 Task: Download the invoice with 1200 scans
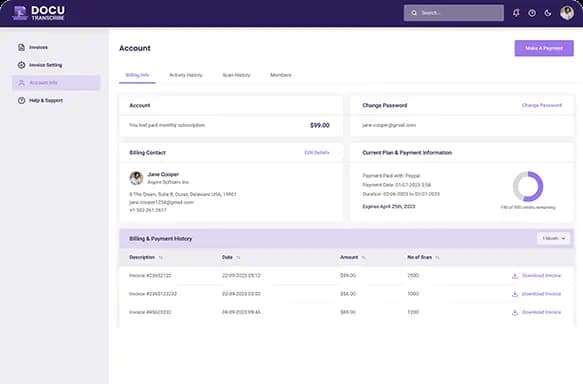(541, 312)
